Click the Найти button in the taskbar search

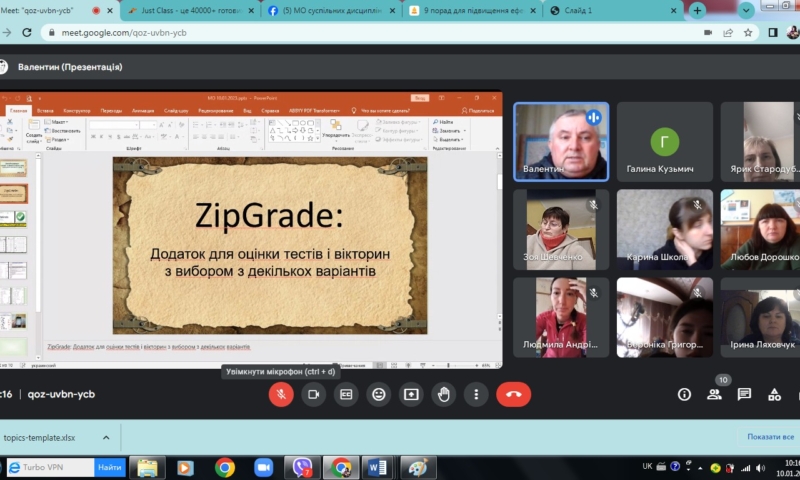[110, 467]
